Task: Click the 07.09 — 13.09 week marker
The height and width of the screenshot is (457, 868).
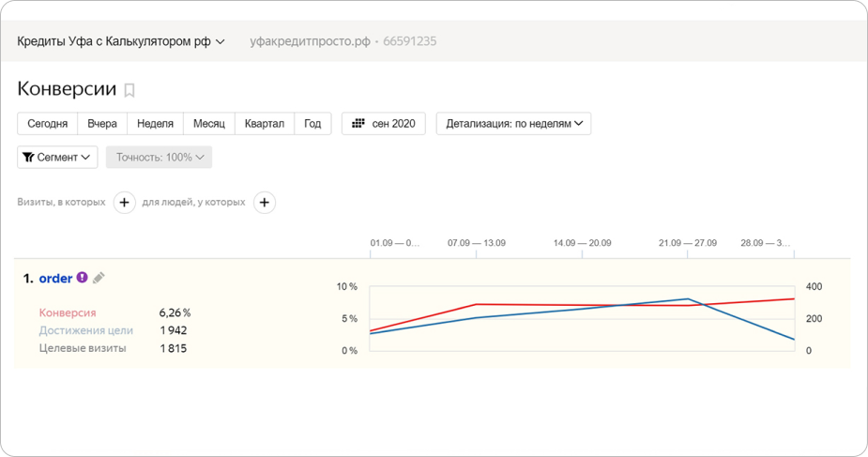Action: point(477,243)
